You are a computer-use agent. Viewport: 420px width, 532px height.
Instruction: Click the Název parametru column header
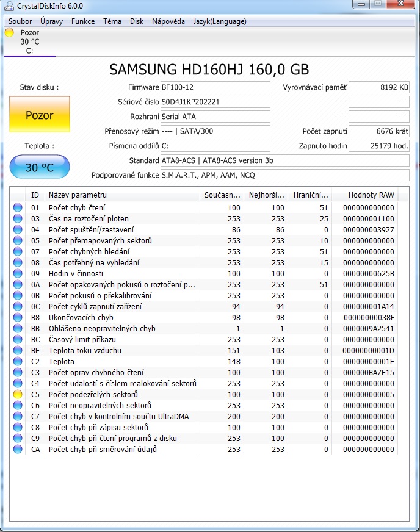[x=122, y=195]
